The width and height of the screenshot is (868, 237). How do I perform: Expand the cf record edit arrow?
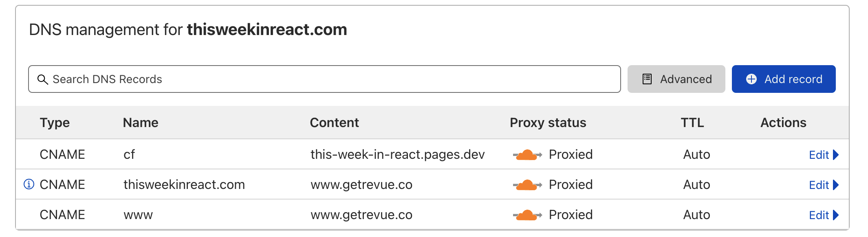click(x=836, y=155)
